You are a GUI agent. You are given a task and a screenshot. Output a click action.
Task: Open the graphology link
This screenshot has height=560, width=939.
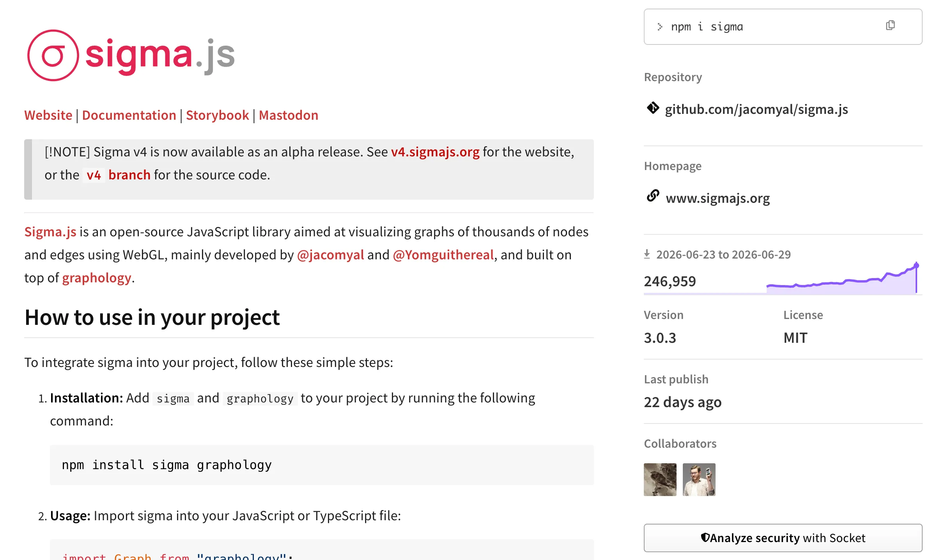(97, 278)
